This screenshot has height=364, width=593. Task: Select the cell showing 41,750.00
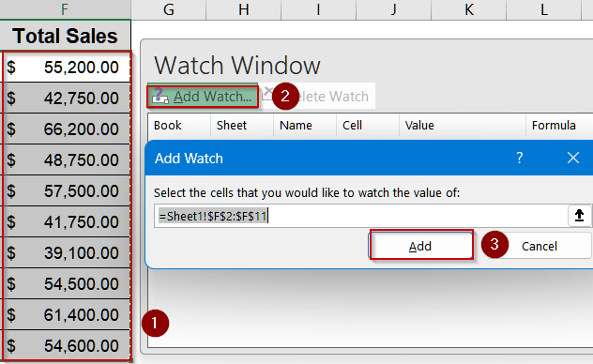(66, 222)
